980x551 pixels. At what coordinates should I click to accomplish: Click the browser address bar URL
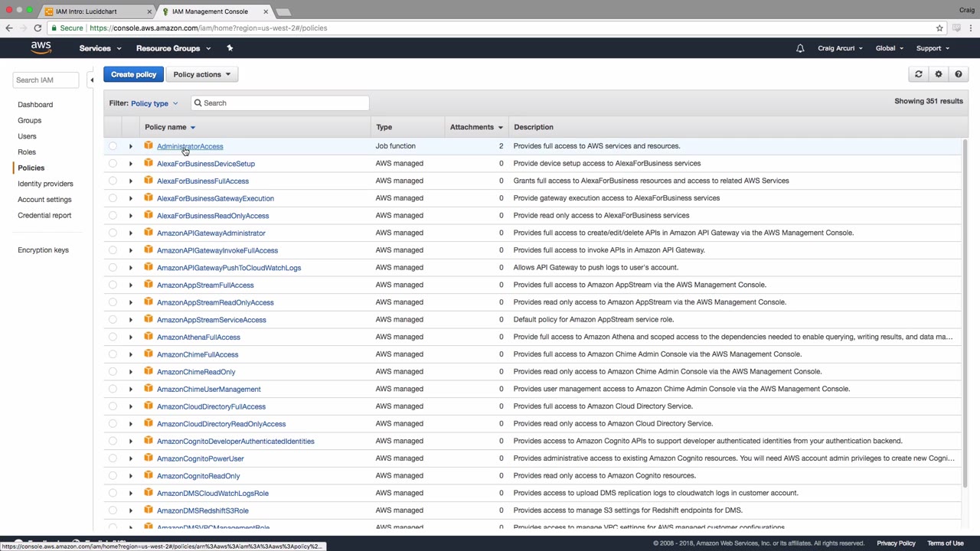tap(208, 28)
